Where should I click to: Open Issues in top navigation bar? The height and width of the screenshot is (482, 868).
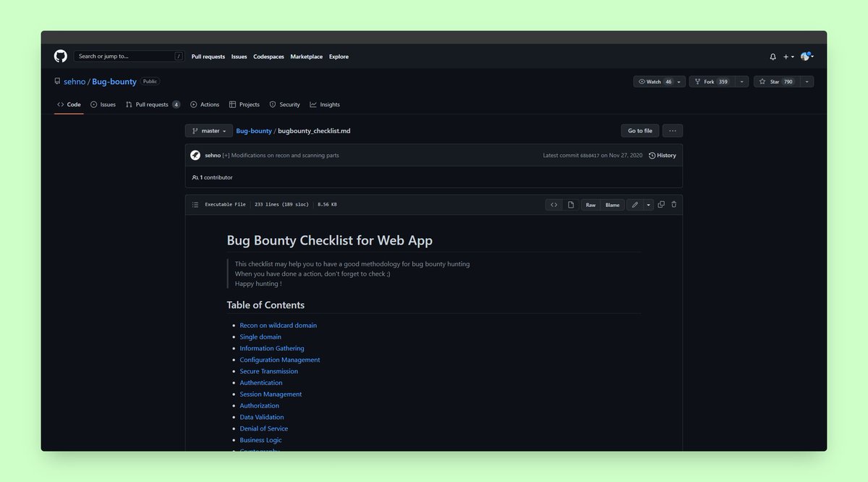click(239, 56)
